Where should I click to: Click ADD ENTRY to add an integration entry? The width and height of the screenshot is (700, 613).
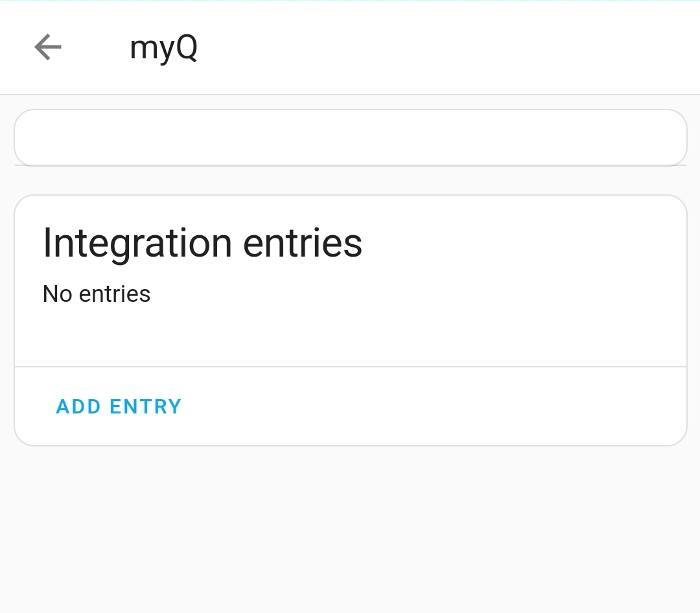point(119,406)
